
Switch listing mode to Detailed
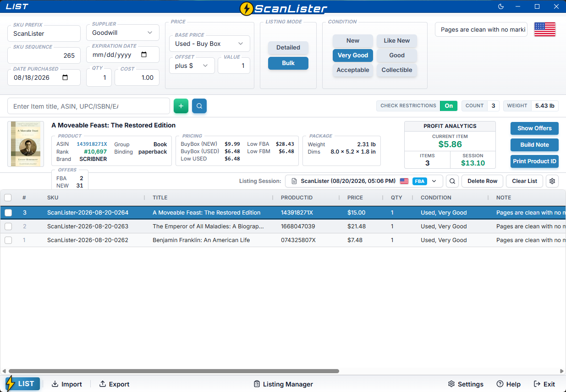click(288, 48)
